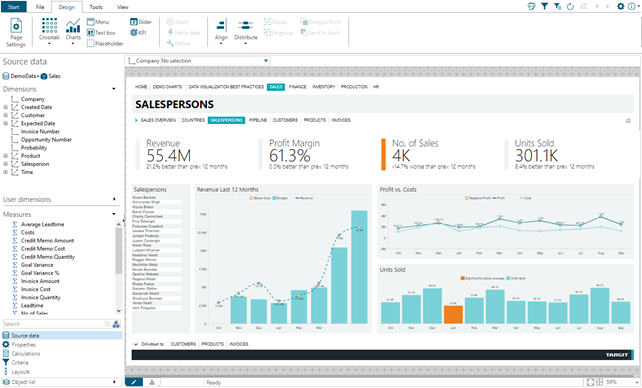The height and width of the screenshot is (388, 642).
Task: Go to the PIPELINE sub-page
Action: [x=258, y=120]
